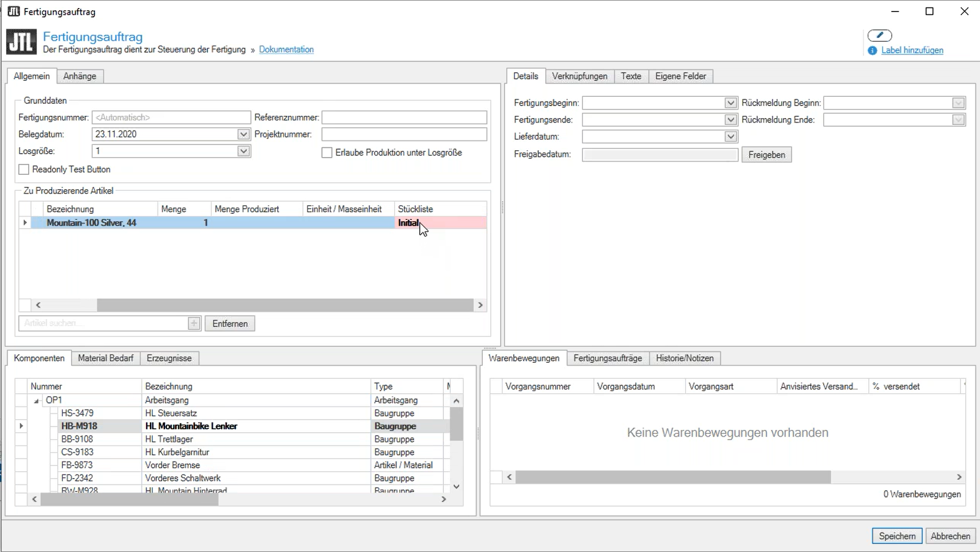Screen dimensions: 980x552
Task: Click the Komponenten vertical scrollbar thumb
Action: pos(456,423)
